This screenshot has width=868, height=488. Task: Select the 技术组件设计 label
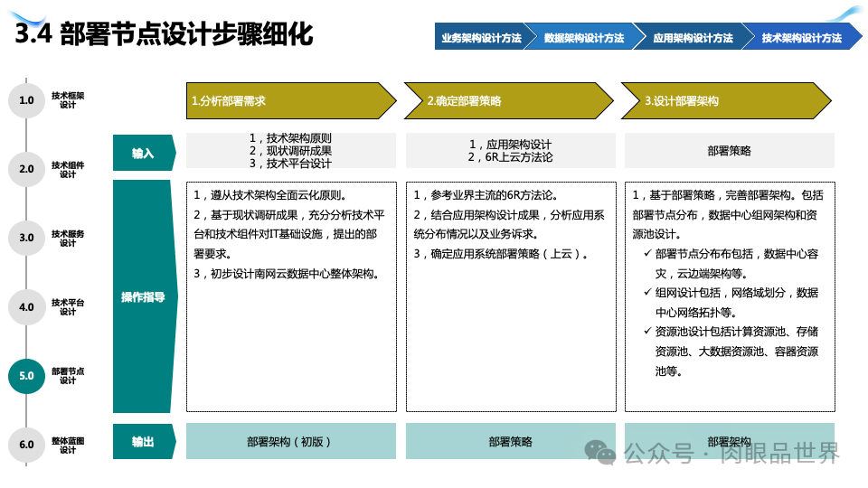(68, 169)
